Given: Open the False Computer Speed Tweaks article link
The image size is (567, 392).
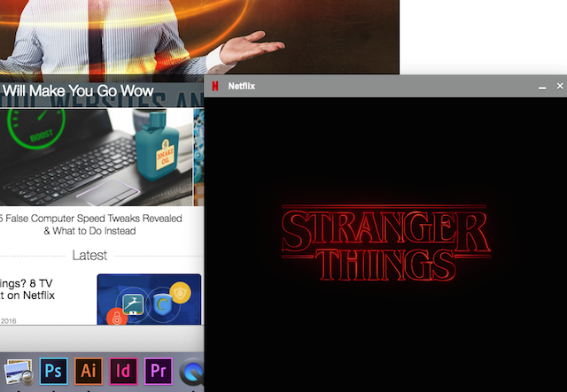Looking at the screenshot, I should (x=90, y=225).
